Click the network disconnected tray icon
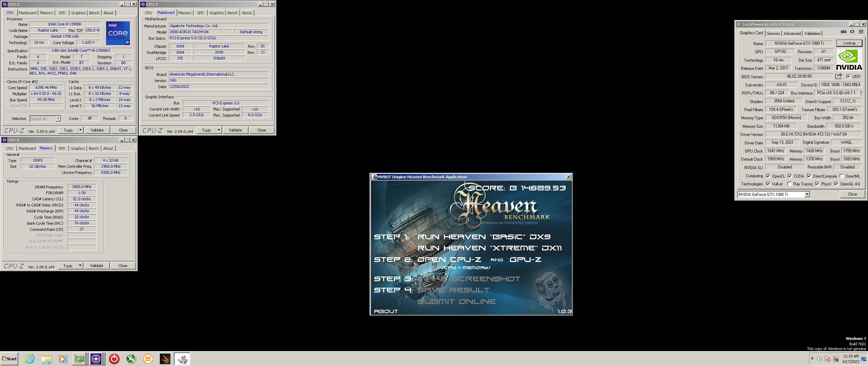868x366 pixels. (x=835, y=359)
